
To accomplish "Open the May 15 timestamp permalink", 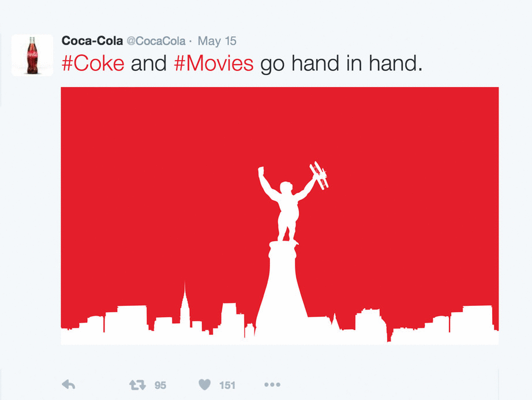I will point(217,41).
